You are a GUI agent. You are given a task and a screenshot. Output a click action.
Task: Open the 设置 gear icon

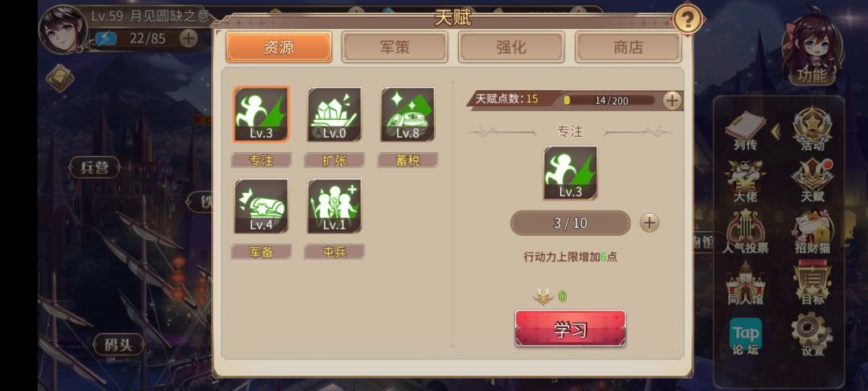point(812,335)
